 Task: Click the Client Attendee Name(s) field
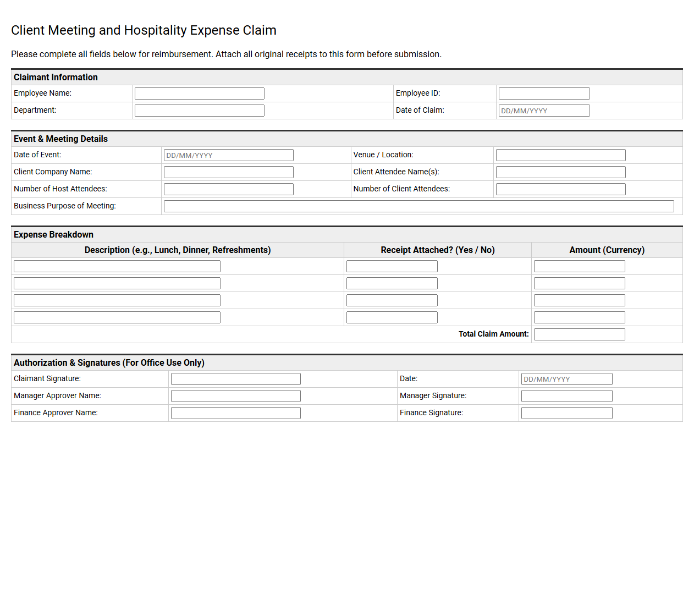[561, 172]
